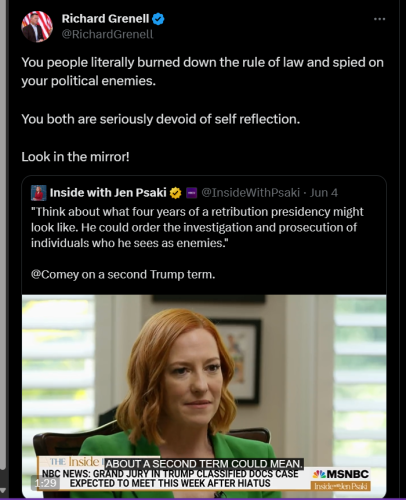Click the purple affiliate badge in quoted post
This screenshot has width=406, height=500.
pos(191,193)
